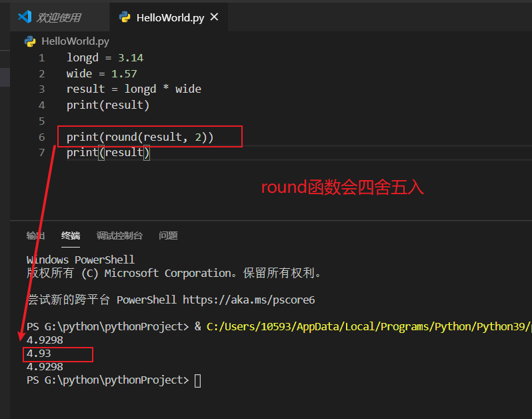
Task: Select the HelloWorld.py editor tab
Action: click(169, 17)
